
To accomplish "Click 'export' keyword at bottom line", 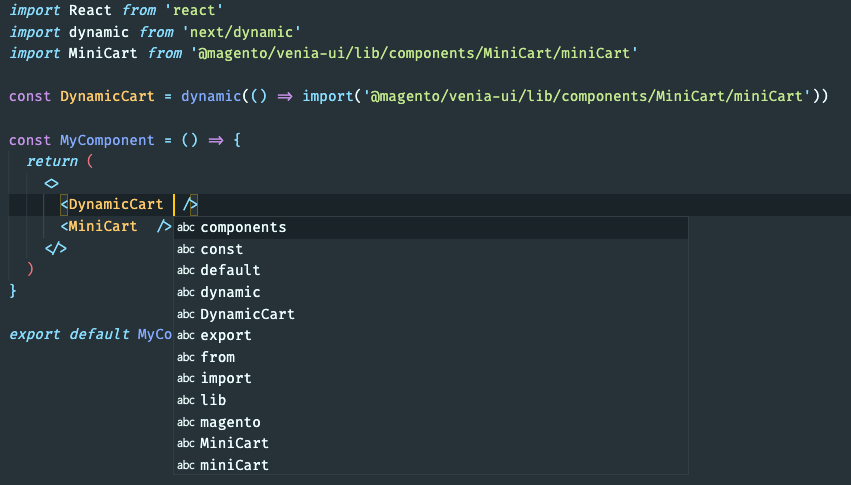I will tap(35, 334).
